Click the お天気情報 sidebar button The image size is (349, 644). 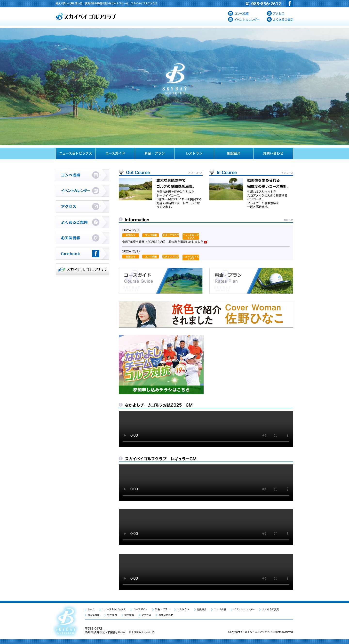tap(82, 238)
